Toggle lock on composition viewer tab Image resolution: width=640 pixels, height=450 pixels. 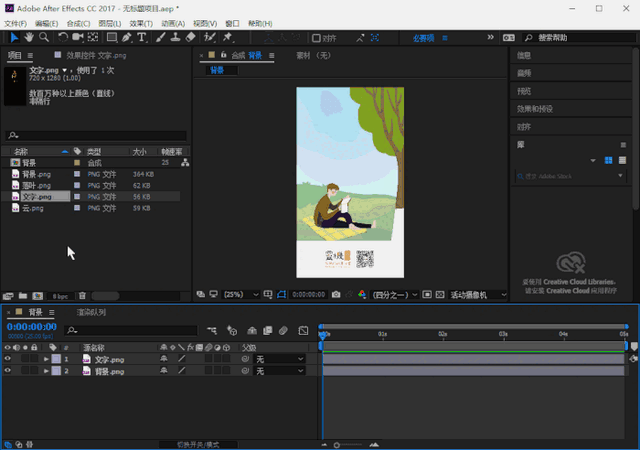[223, 54]
